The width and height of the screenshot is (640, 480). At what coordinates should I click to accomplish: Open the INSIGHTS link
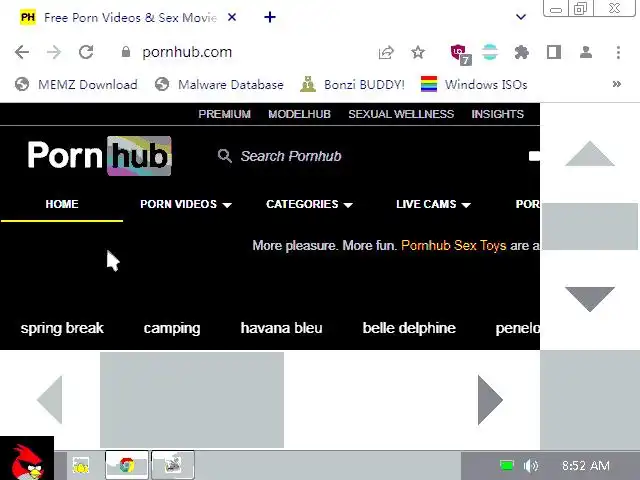498,114
